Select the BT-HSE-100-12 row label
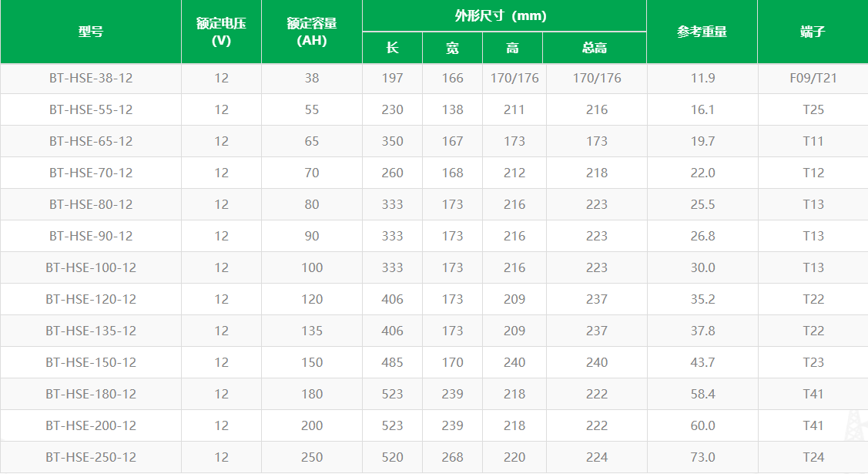 (91, 267)
